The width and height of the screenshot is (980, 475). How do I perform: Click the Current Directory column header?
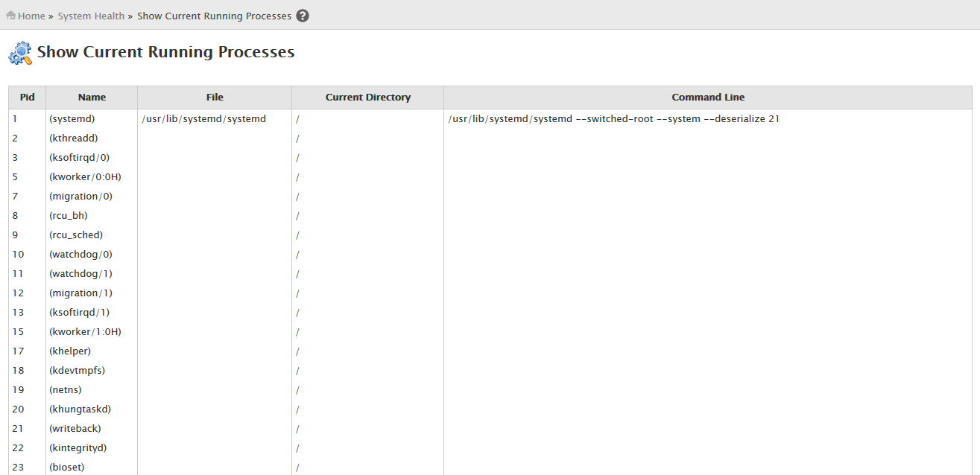coord(368,98)
